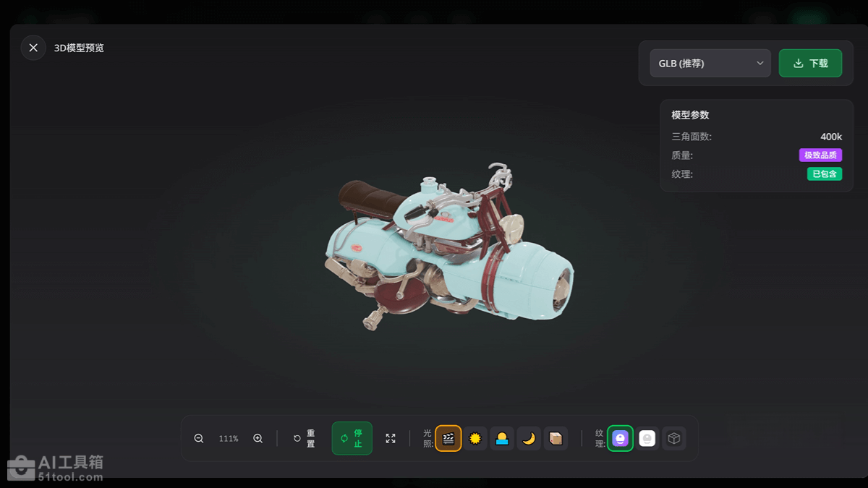Select the clapperboard studio lighting preset
Screen dimensions: 868x488
[x=448, y=439]
